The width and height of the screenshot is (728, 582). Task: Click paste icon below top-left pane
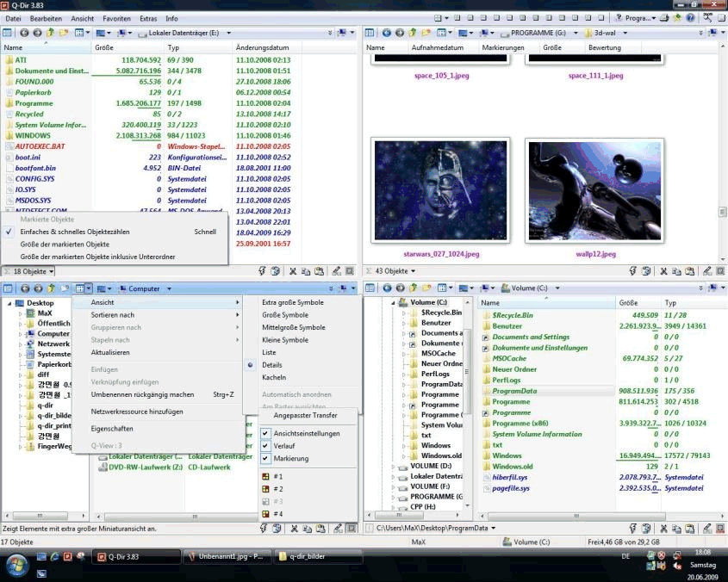pyautogui.click(x=319, y=271)
